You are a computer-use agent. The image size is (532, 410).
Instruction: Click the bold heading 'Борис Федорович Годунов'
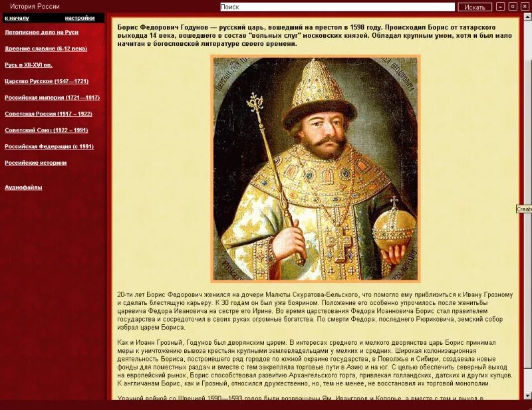(x=162, y=27)
